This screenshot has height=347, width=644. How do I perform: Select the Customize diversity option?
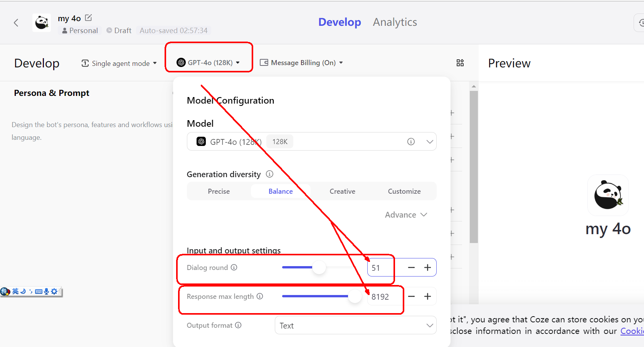pyautogui.click(x=404, y=191)
